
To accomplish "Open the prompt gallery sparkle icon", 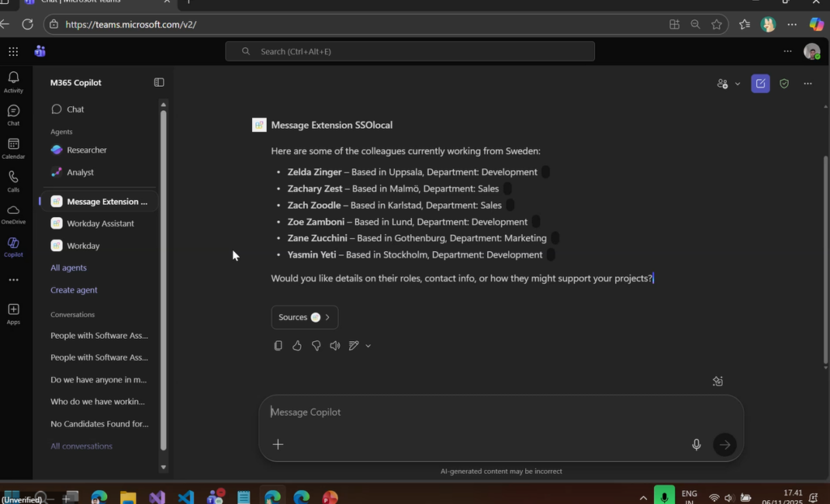I will [x=718, y=381].
